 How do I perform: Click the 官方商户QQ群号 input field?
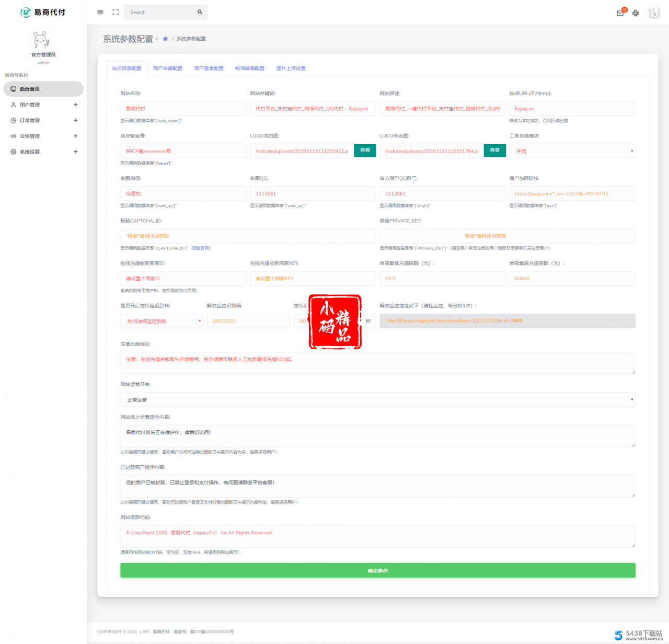pos(443,193)
